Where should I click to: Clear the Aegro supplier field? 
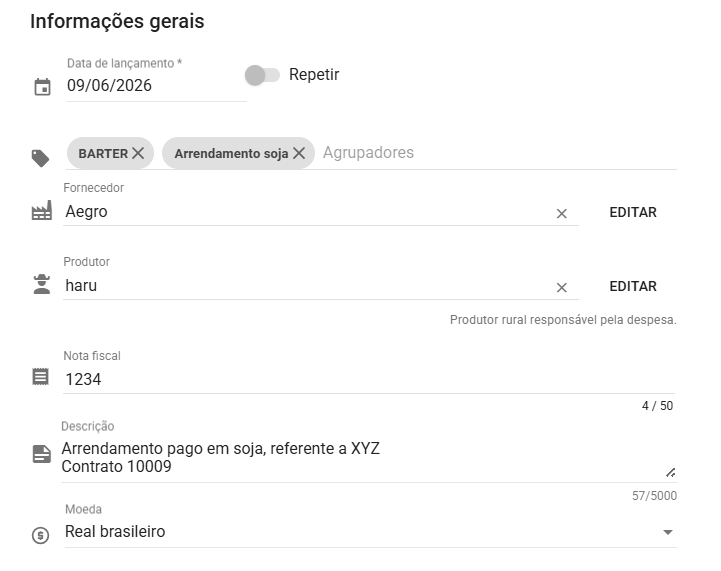pos(561,214)
